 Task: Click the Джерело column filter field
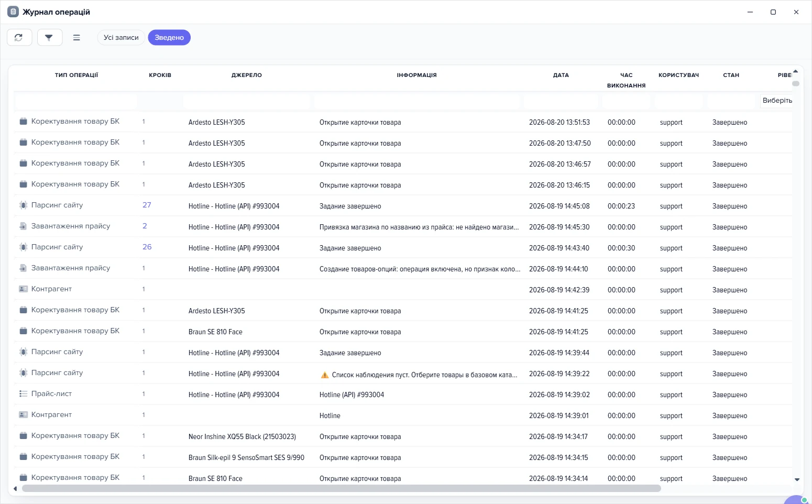[x=247, y=101]
